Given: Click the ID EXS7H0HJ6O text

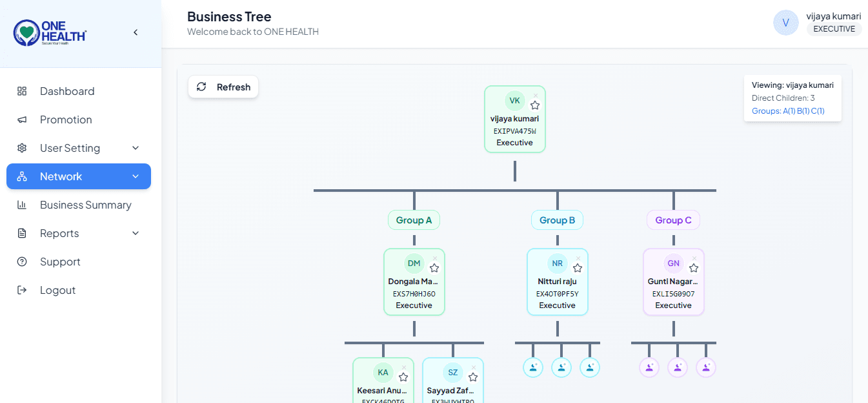Looking at the screenshot, I should point(414,294).
